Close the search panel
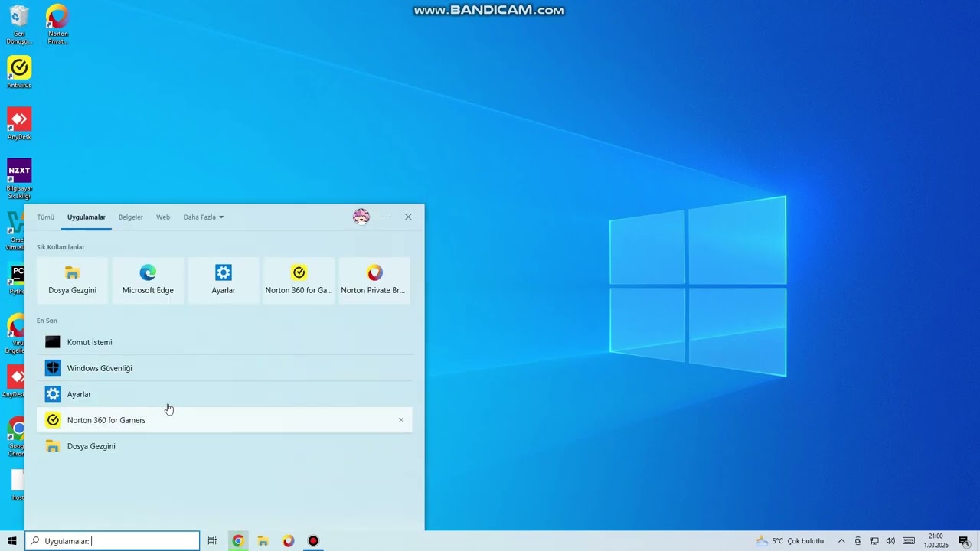 pos(408,217)
